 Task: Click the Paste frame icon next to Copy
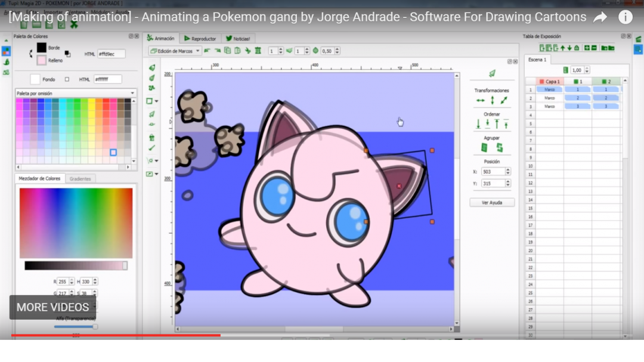(x=237, y=51)
